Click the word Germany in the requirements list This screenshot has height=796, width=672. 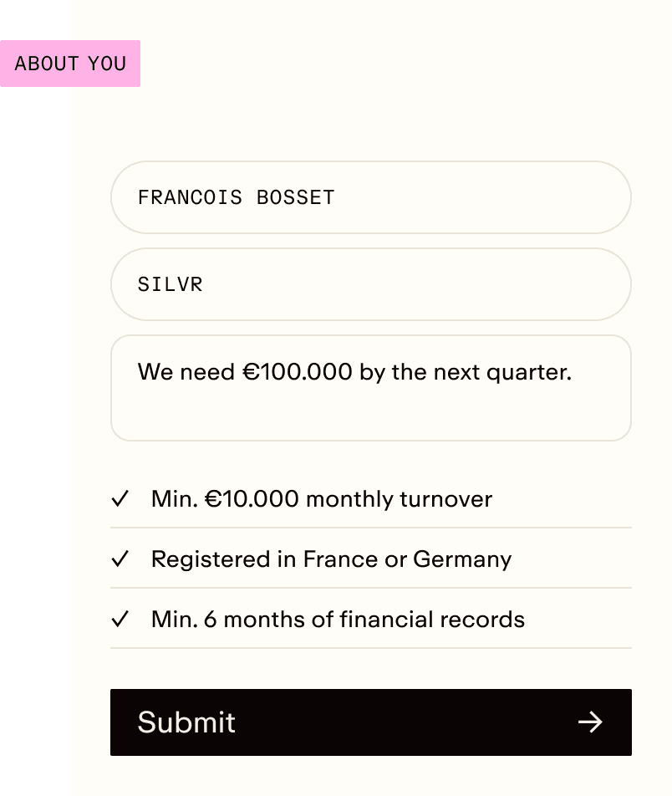pyautogui.click(x=462, y=560)
